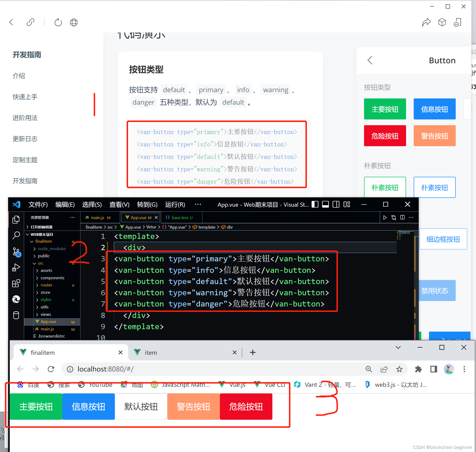This screenshot has width=476, height=452.
Task: Expand the node_modules folder
Action: 52,249
